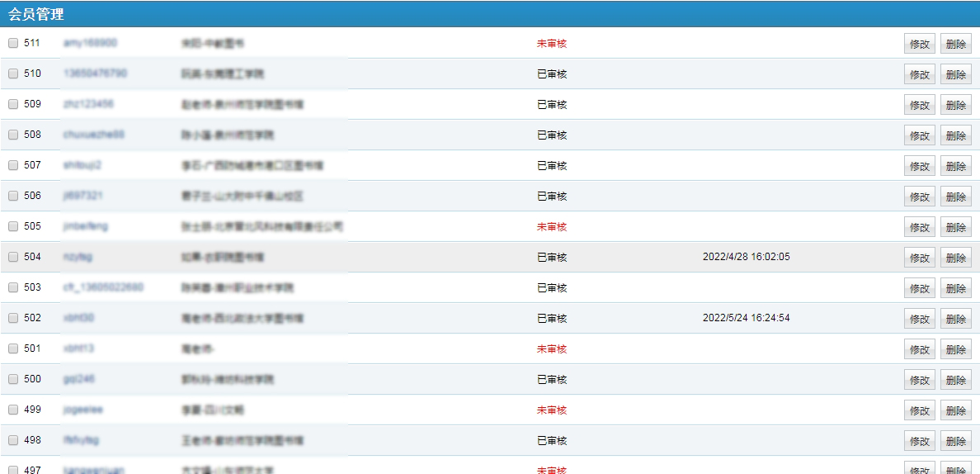Remove member 503 using 删除

955,289
